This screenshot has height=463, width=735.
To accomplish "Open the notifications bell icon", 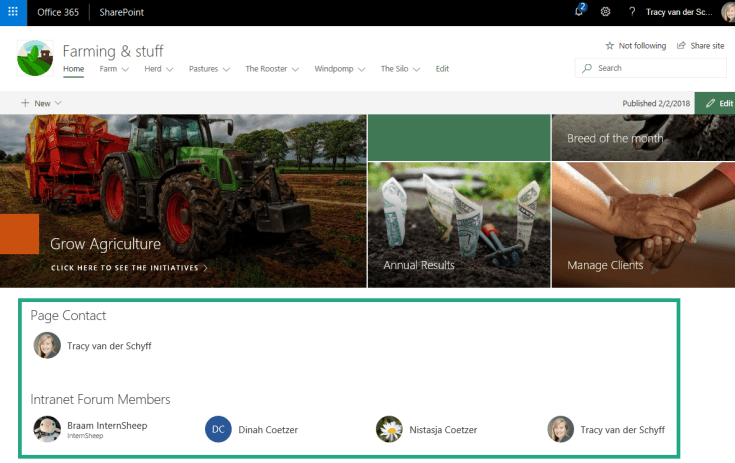I will [579, 11].
